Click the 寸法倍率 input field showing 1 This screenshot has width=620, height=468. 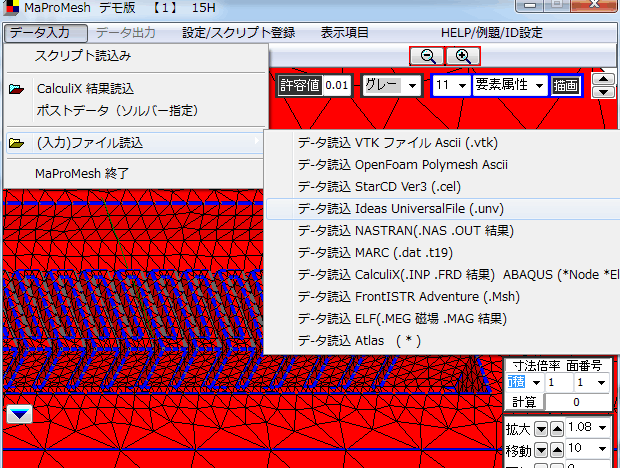pyautogui.click(x=560, y=383)
